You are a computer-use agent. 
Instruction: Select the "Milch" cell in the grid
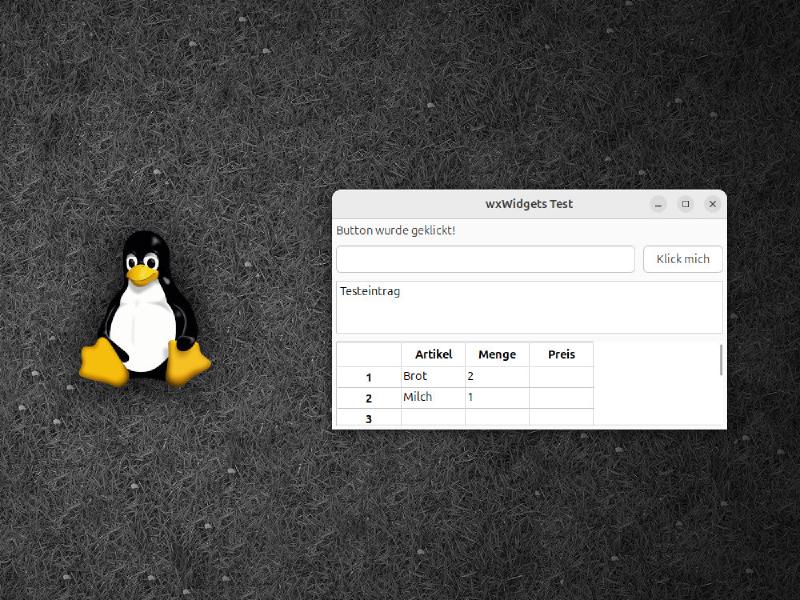(433, 397)
